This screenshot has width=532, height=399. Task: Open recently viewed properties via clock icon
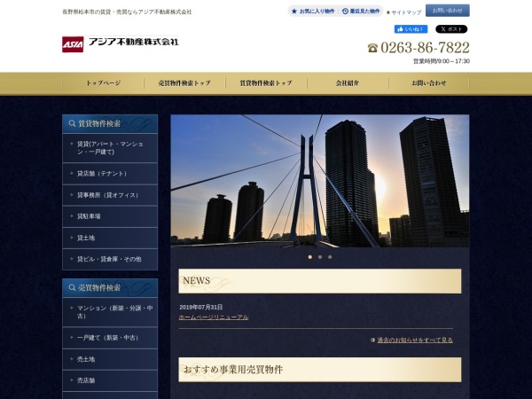[x=345, y=12]
